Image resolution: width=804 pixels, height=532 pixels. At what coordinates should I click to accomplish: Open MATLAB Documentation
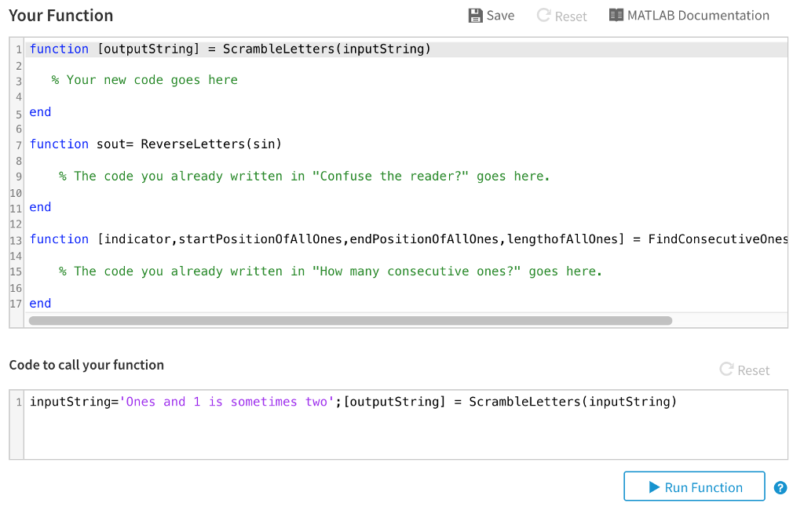689,15
